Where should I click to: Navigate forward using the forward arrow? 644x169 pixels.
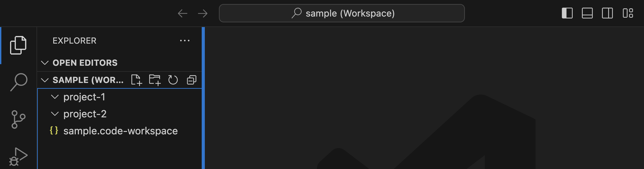(203, 13)
